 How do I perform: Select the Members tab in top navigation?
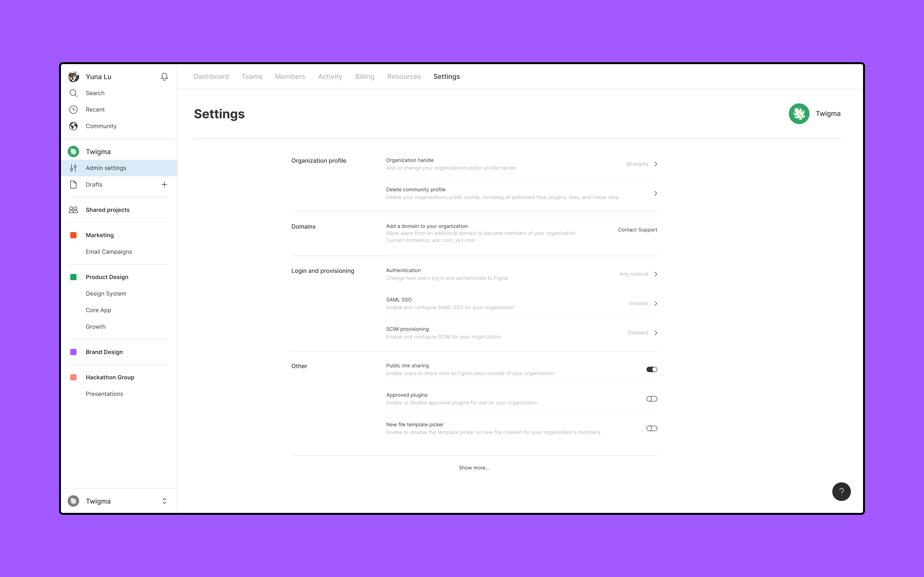pos(289,76)
